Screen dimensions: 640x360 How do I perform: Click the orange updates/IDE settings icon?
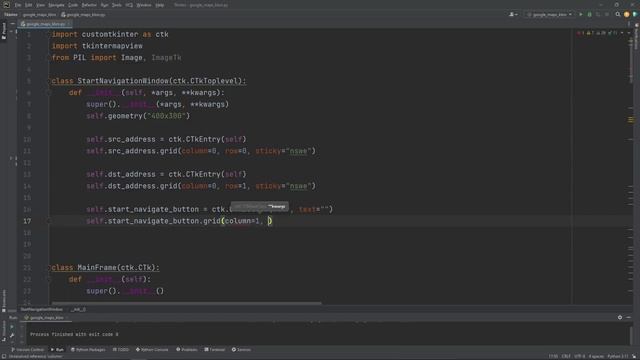click(x=627, y=14)
